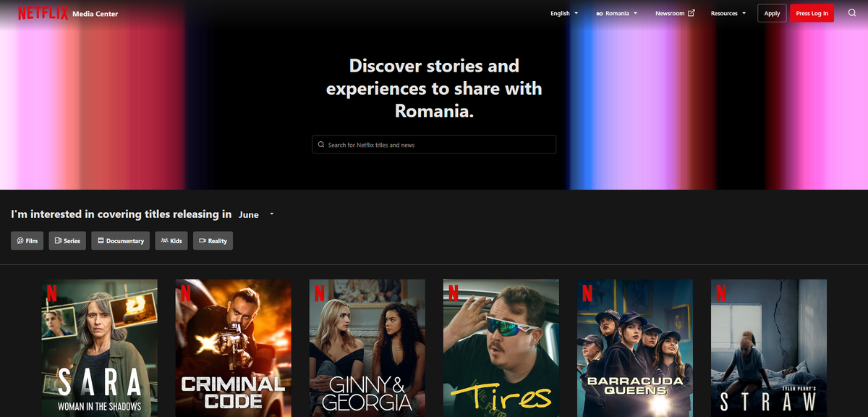Click the Press Log In button

click(x=812, y=13)
